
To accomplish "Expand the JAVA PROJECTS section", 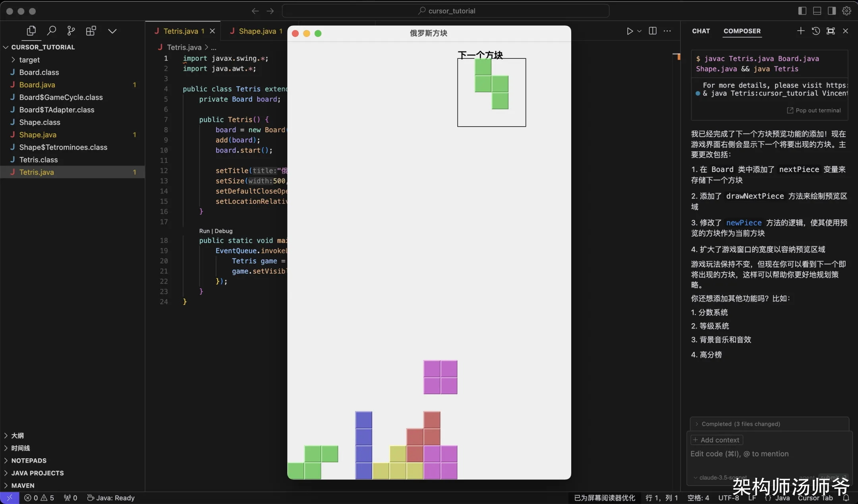I will tap(37, 473).
